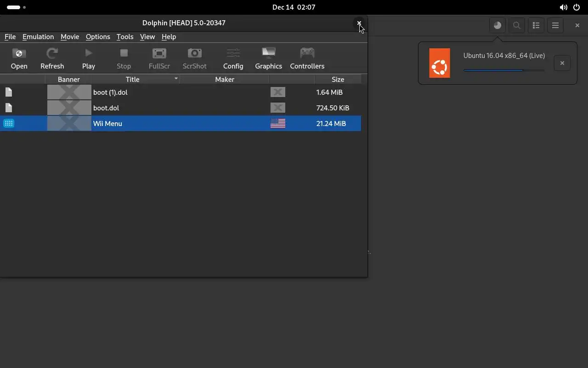Click the 724.50 KiB size cell
Image resolution: width=588 pixels, height=368 pixels.
coord(333,108)
